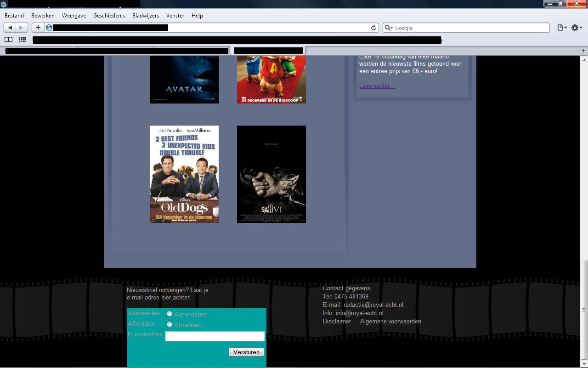Click the address bar URL field
This screenshot has height=368, width=588.
[x=211, y=28]
